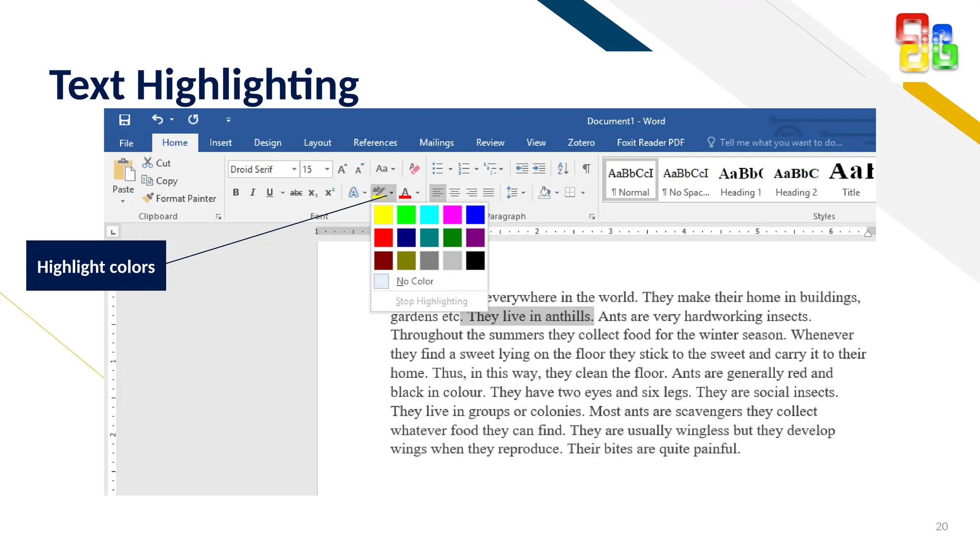
Task: Click the Numbering list icon
Action: point(464,168)
